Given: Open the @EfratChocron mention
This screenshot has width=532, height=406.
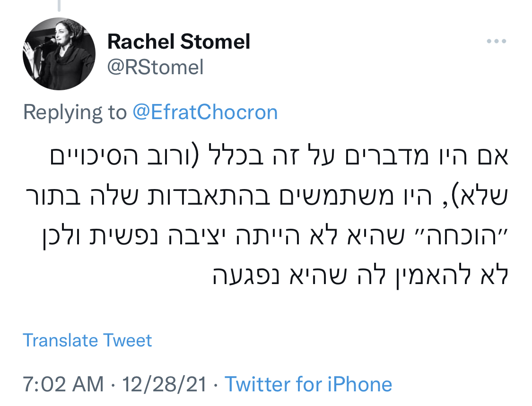Looking at the screenshot, I should pos(204,112).
